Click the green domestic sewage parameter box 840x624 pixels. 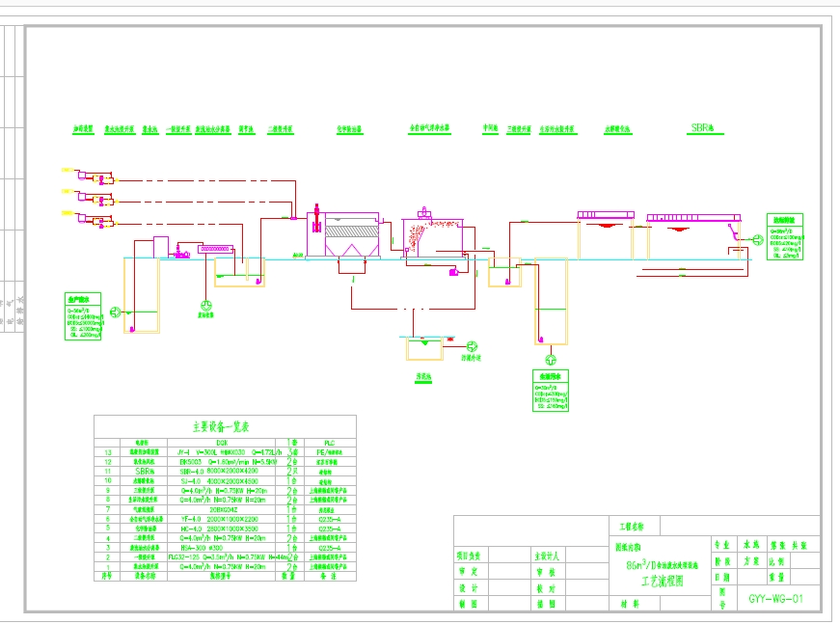[551, 391]
